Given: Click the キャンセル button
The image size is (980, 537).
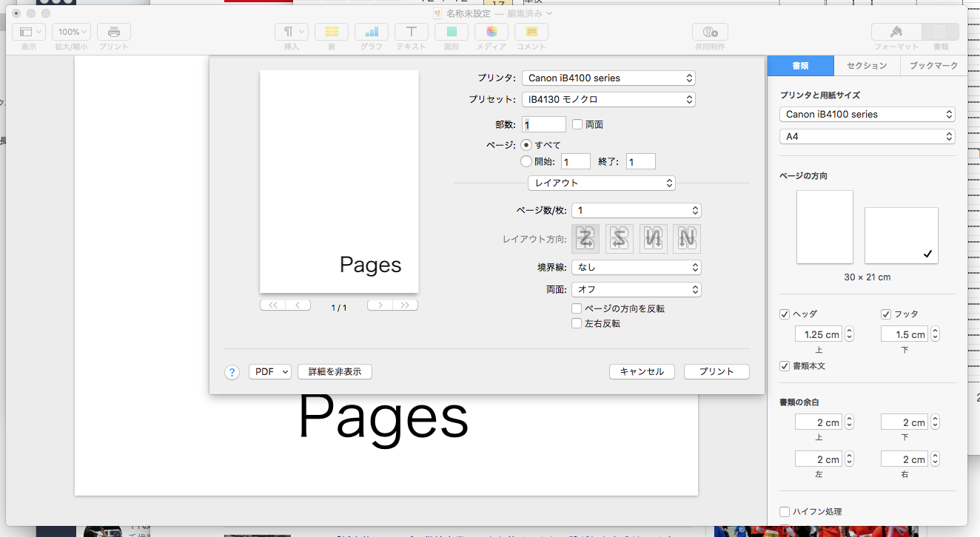Looking at the screenshot, I should [642, 372].
